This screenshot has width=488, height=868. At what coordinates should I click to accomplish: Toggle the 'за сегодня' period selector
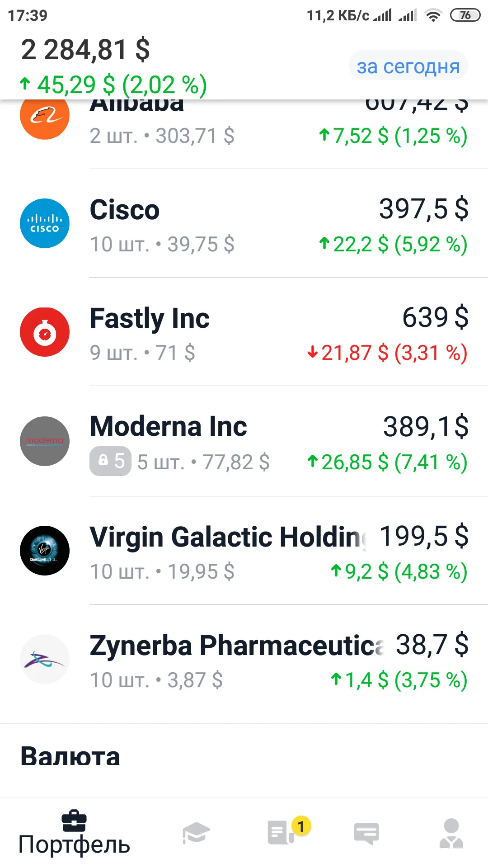pos(408,66)
